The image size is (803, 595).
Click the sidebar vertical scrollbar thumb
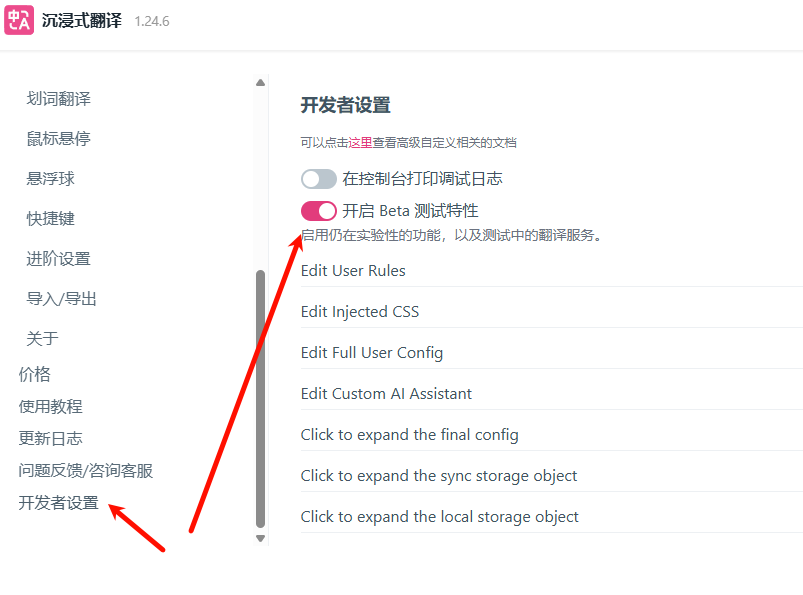[x=261, y=400]
